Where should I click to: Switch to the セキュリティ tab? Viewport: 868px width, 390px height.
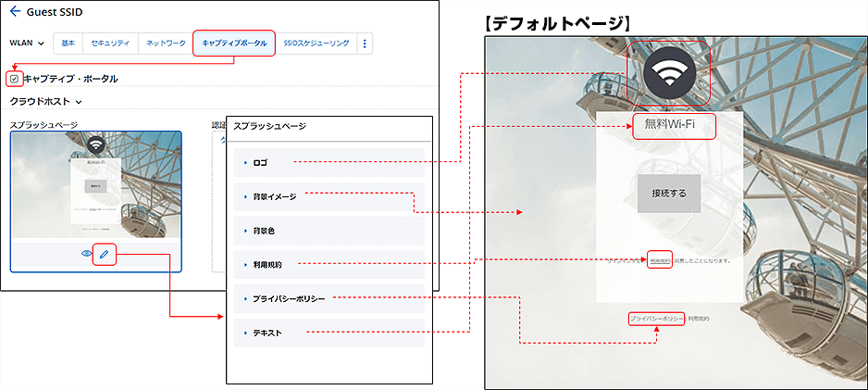tap(110, 44)
